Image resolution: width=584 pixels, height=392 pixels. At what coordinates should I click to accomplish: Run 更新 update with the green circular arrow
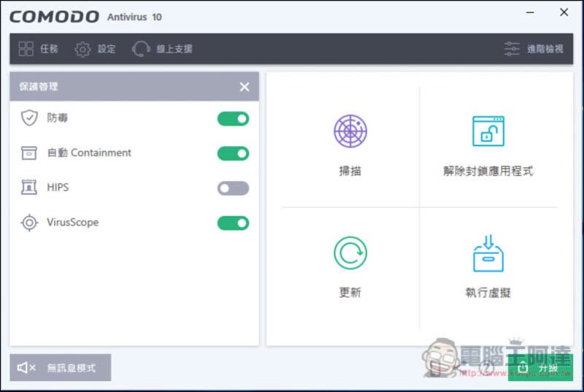350,253
